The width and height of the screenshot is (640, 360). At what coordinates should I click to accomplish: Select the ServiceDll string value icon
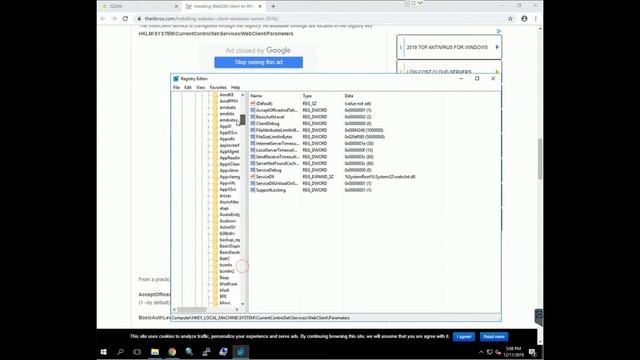coord(253,177)
